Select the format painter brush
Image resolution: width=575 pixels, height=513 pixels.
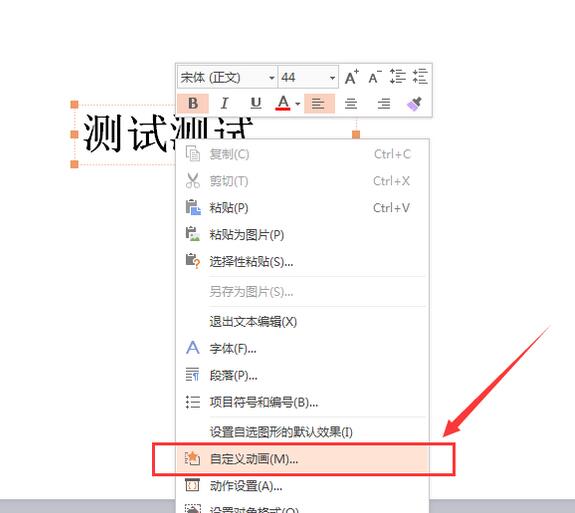[414, 104]
